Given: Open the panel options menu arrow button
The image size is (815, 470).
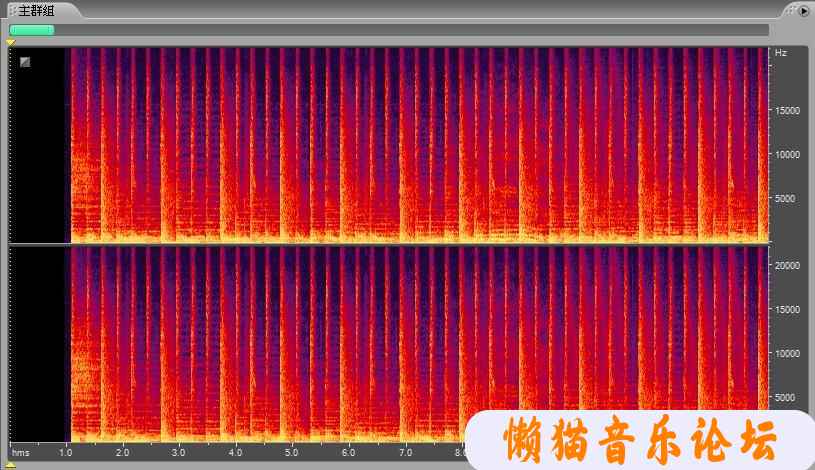Looking at the screenshot, I should [803, 10].
